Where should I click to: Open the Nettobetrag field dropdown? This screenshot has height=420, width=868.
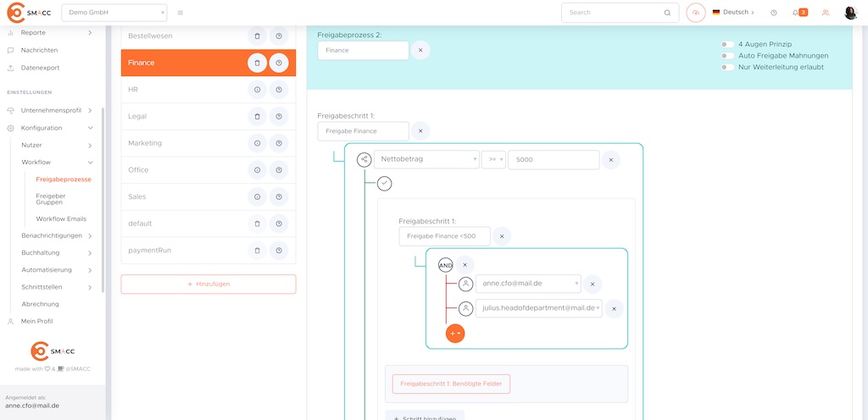coord(426,159)
